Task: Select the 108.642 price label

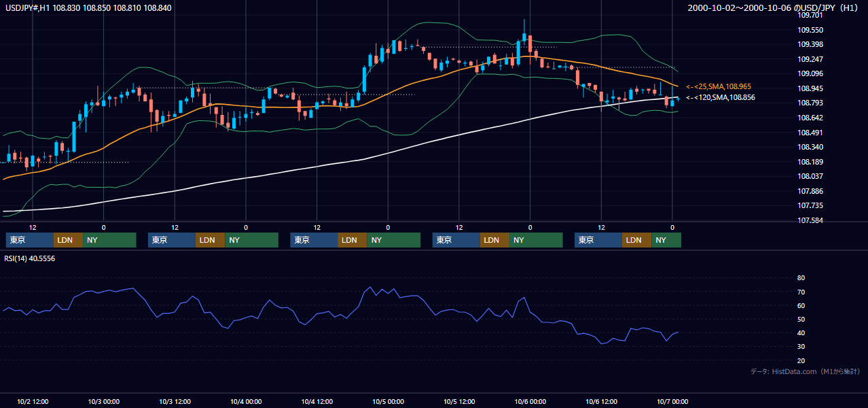Action: [810, 118]
